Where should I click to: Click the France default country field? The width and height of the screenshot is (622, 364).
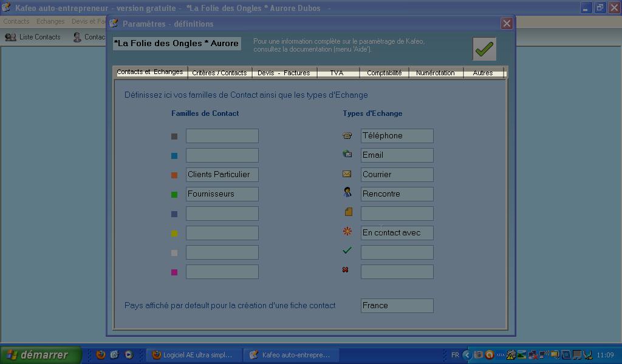[397, 306]
